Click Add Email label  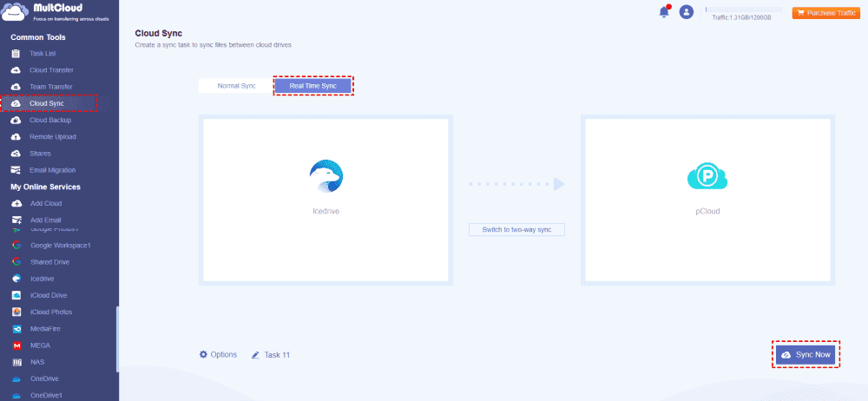click(45, 220)
